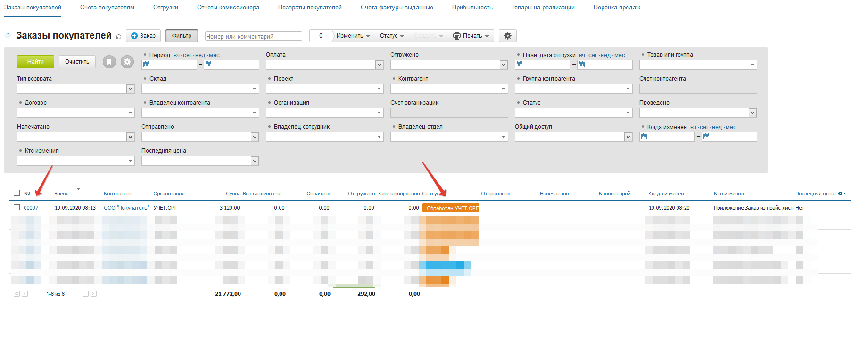Image resolution: width=868 pixels, height=340 pixels.
Task: Switch to Счета покупателям tab
Action: [x=107, y=8]
